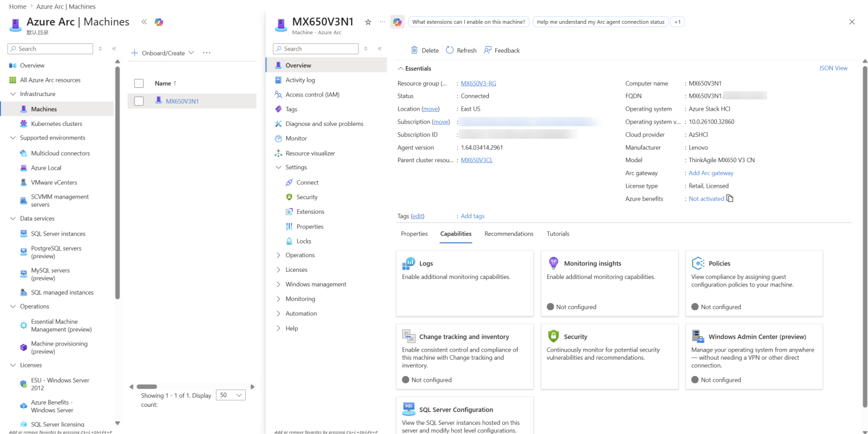Image resolution: width=868 pixels, height=434 pixels.
Task: Open Feedback for this machine
Action: (502, 50)
